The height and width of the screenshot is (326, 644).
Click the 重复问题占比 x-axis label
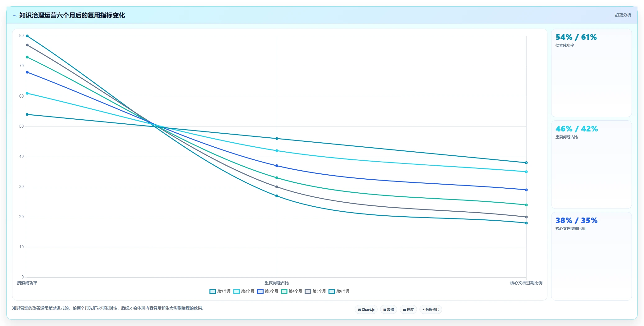click(x=277, y=283)
